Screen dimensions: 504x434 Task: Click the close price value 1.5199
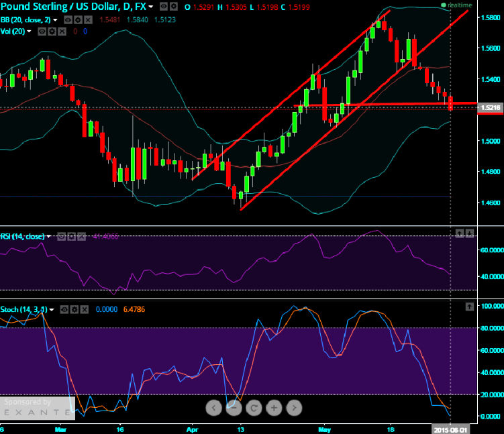tap(299, 7)
